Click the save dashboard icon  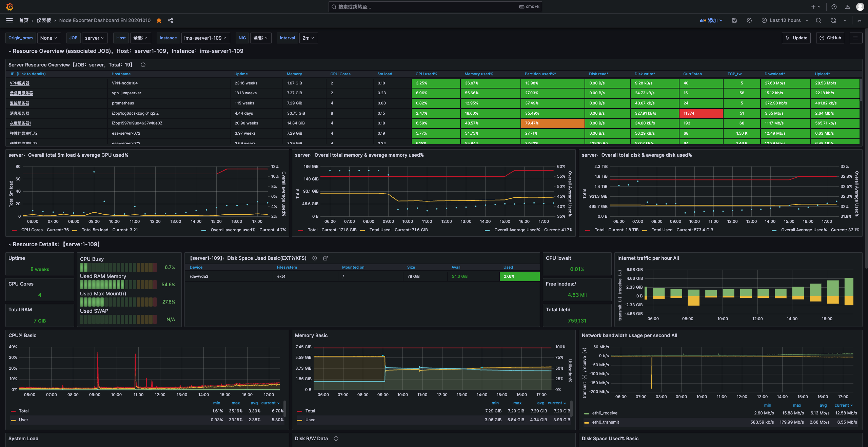(734, 20)
